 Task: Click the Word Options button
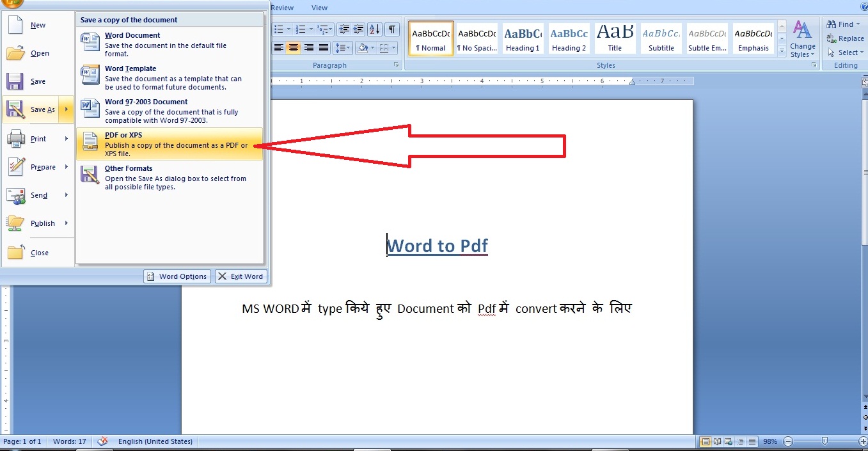pos(177,276)
